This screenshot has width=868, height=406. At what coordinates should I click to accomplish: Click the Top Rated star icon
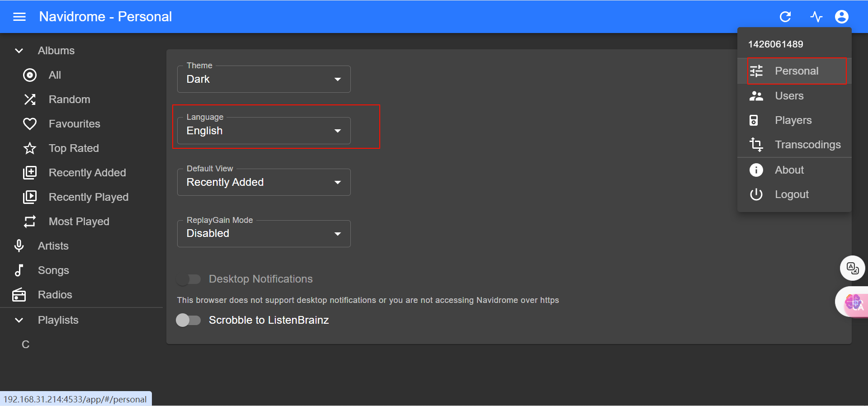[x=30, y=148]
